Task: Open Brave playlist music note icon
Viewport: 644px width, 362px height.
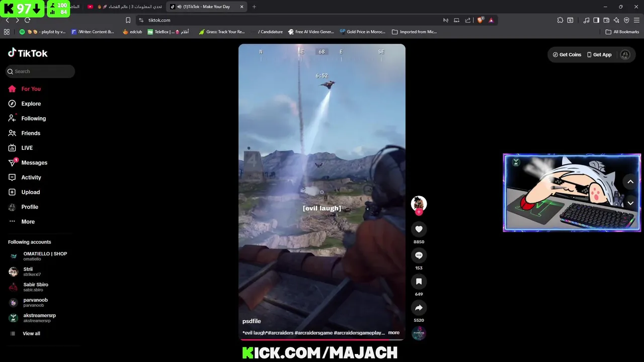Action: pos(586,20)
